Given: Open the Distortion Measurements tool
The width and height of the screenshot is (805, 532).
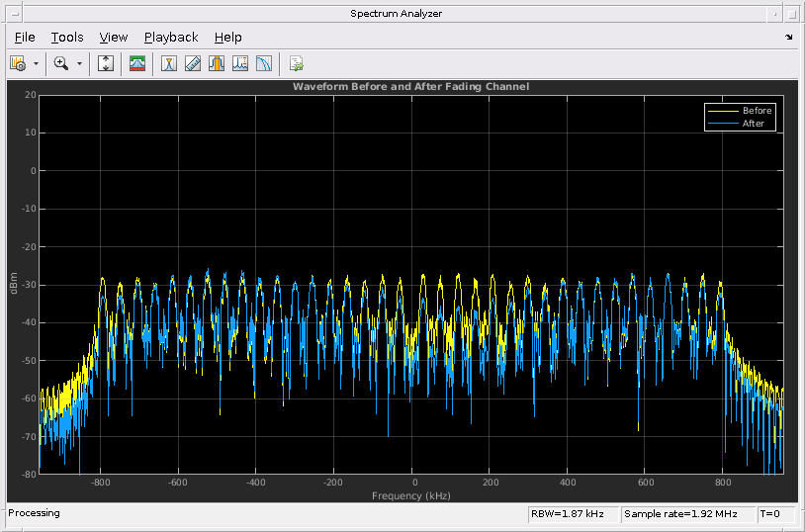Looking at the screenshot, I should (x=240, y=63).
